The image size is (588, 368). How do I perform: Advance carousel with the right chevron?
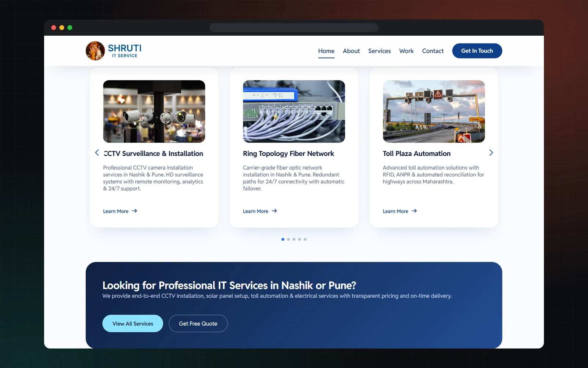click(x=491, y=152)
